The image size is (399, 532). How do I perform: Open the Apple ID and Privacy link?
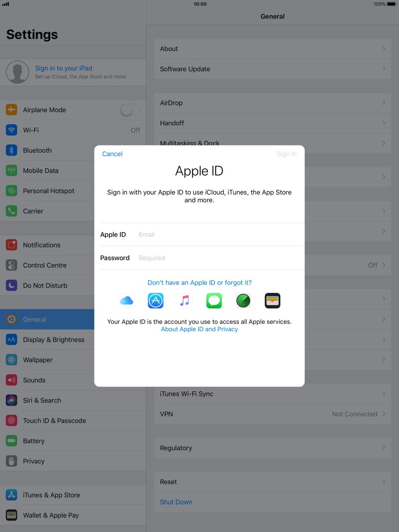coord(199,329)
